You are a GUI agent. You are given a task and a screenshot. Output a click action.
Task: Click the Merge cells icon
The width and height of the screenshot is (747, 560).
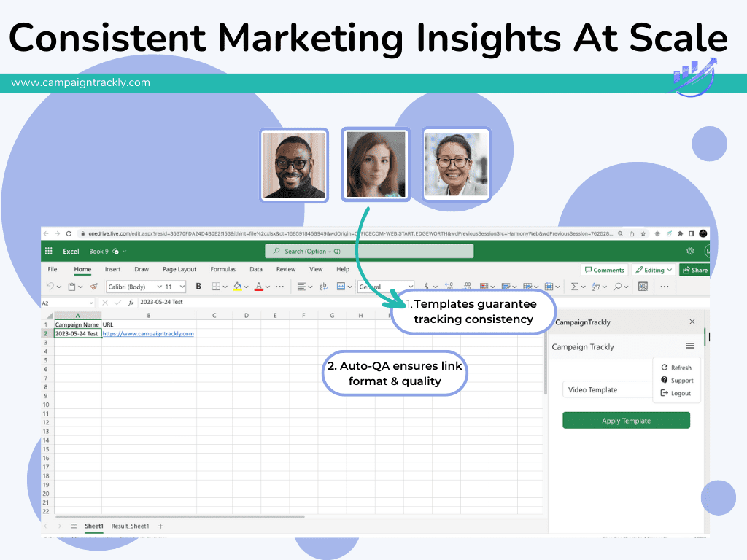pyautogui.click(x=341, y=286)
